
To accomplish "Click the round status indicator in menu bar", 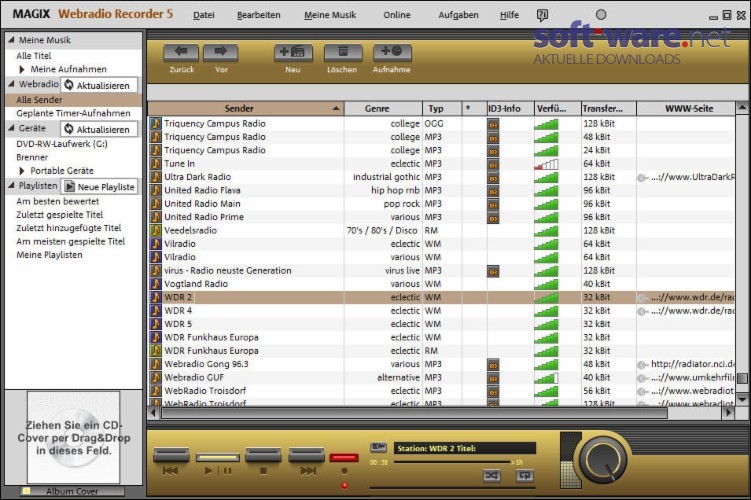I will pyautogui.click(x=601, y=15).
